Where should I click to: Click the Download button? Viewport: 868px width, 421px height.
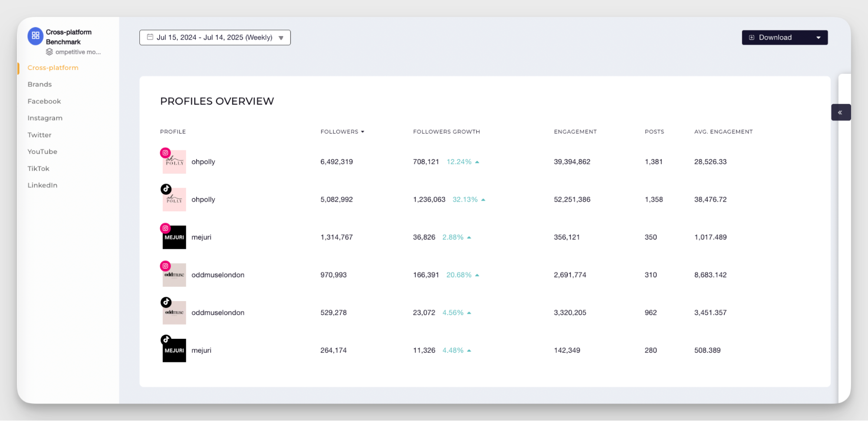(785, 37)
